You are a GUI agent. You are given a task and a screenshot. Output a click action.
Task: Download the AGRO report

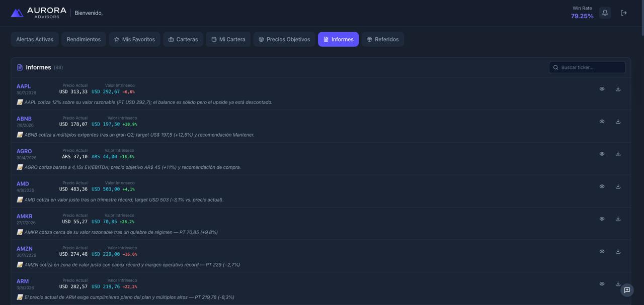coord(618,154)
